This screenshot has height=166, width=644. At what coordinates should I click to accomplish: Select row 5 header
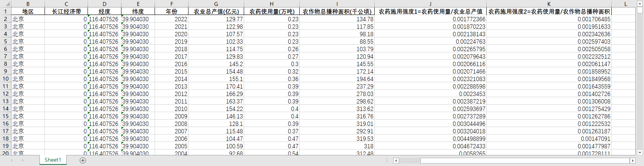[x=6, y=41]
